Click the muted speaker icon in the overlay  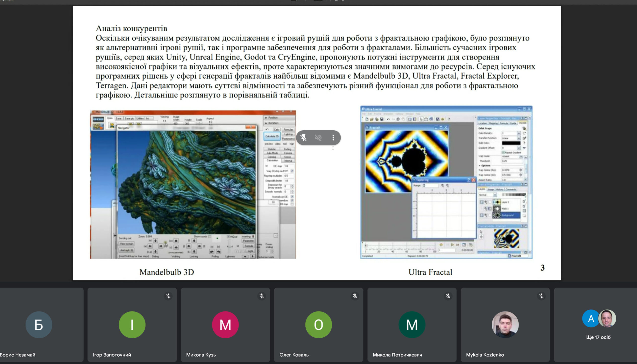(318, 138)
